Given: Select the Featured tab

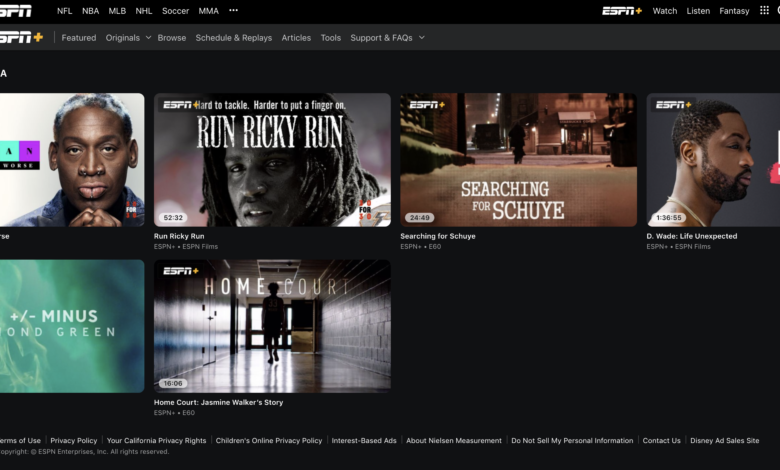Looking at the screenshot, I should tap(79, 38).
